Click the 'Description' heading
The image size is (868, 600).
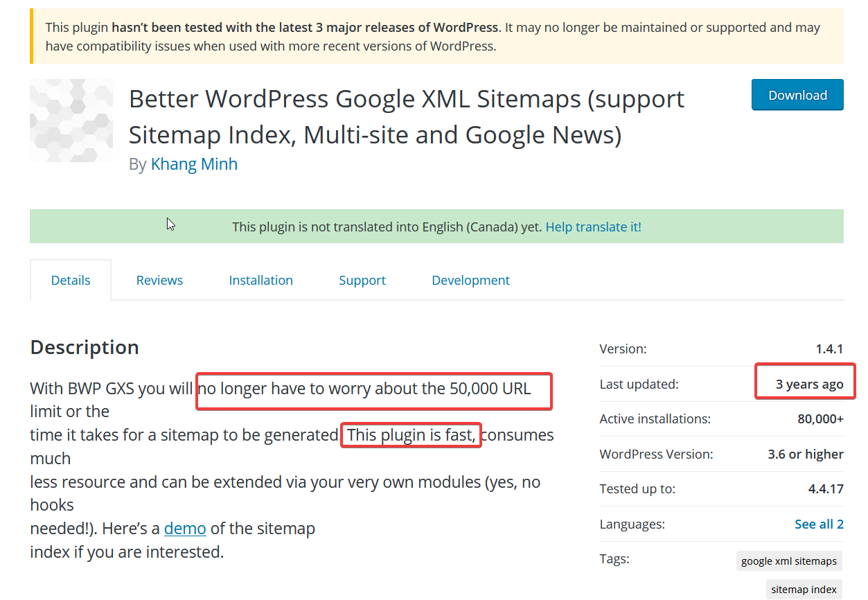click(85, 347)
